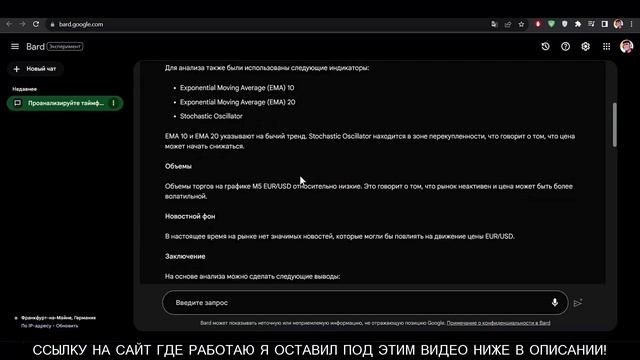Viewport: 640px width, 360px height.
Task: Click the Объемы heading text
Action: (x=178, y=166)
